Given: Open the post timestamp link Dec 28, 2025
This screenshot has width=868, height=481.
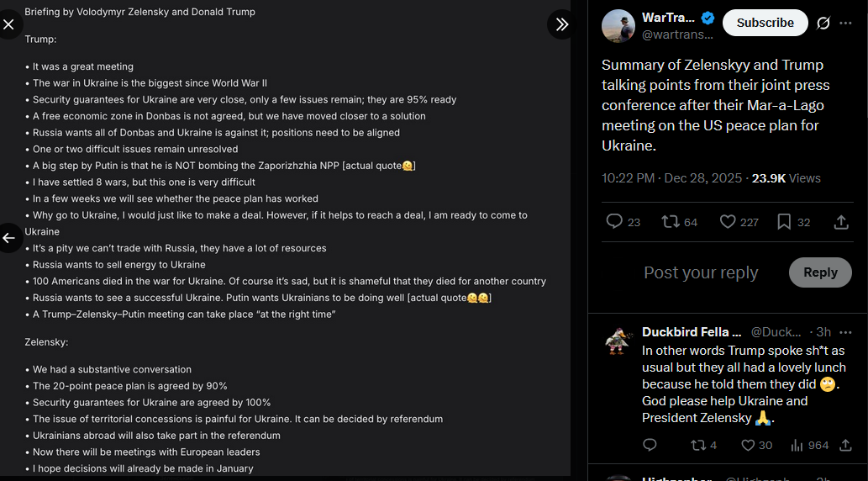Looking at the screenshot, I should 702,178.
